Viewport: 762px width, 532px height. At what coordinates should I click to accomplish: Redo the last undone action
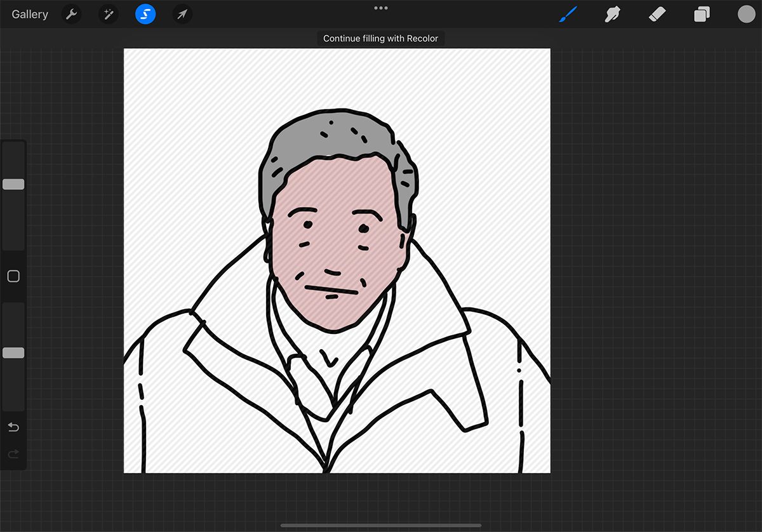click(x=13, y=454)
